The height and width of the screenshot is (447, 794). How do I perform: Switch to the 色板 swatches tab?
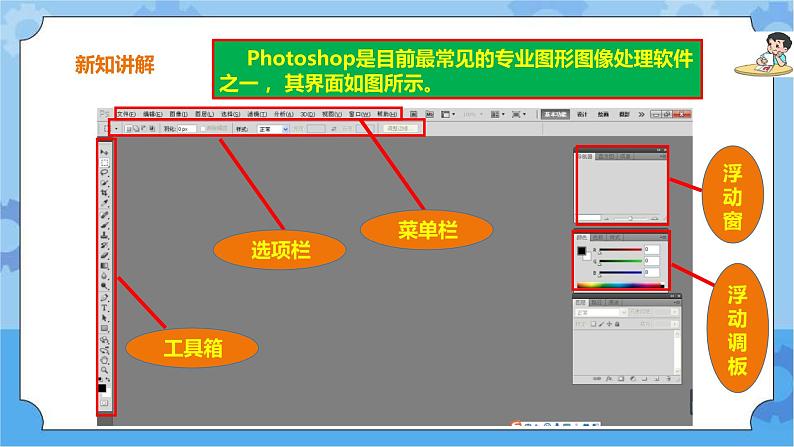[x=598, y=237]
